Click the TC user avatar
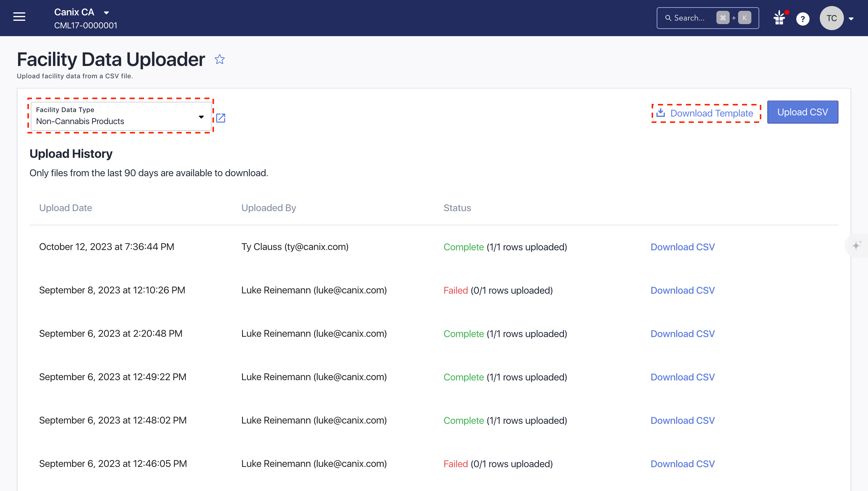 coord(831,18)
